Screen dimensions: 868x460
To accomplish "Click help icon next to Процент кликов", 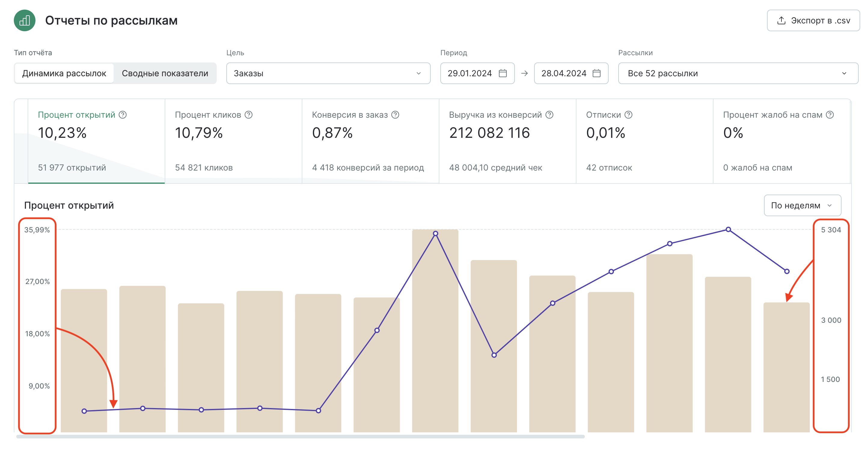I will 248,115.
